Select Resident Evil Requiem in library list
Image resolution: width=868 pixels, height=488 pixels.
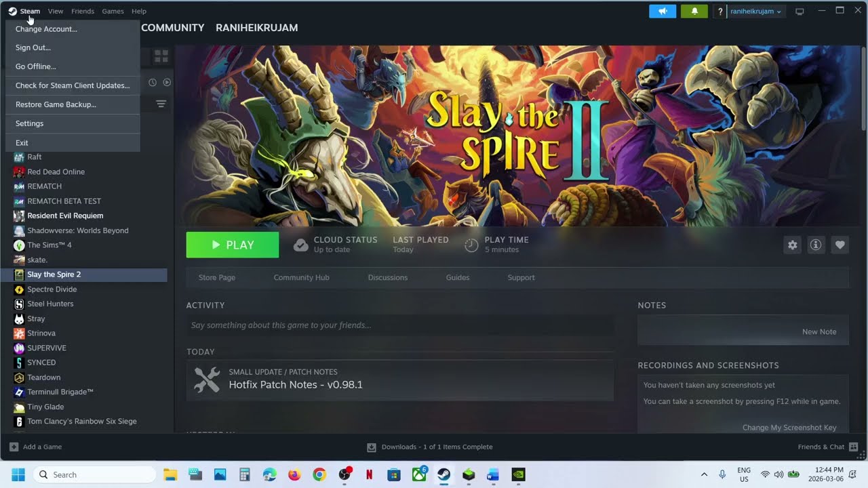[x=65, y=216]
